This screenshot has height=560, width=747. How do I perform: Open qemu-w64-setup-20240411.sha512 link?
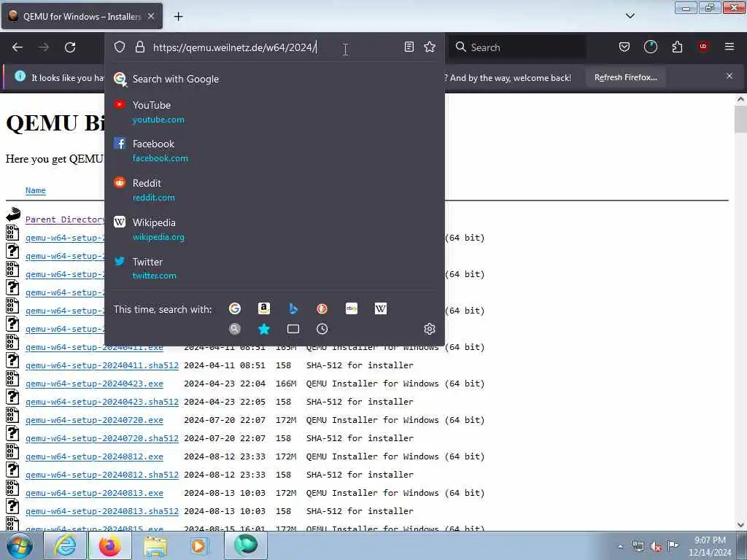click(x=102, y=365)
